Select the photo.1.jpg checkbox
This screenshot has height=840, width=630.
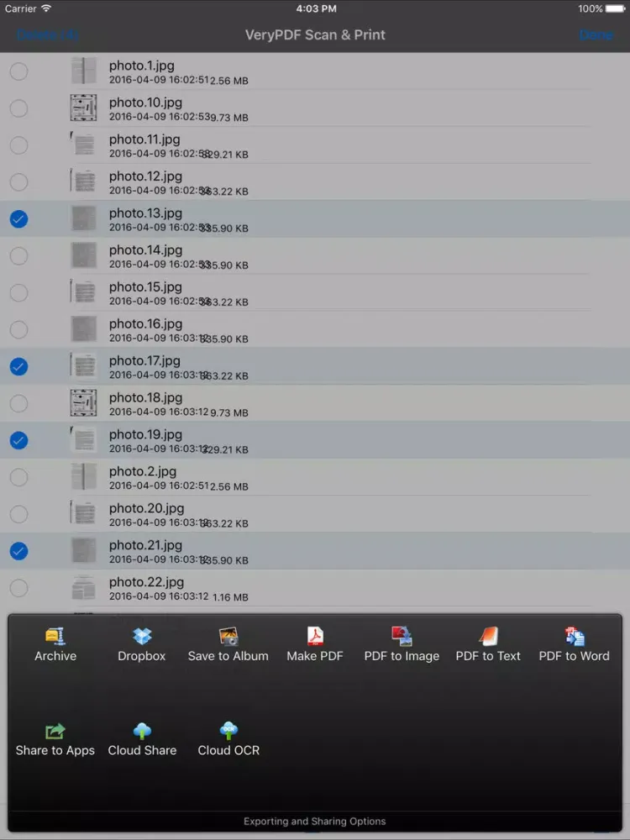18,72
